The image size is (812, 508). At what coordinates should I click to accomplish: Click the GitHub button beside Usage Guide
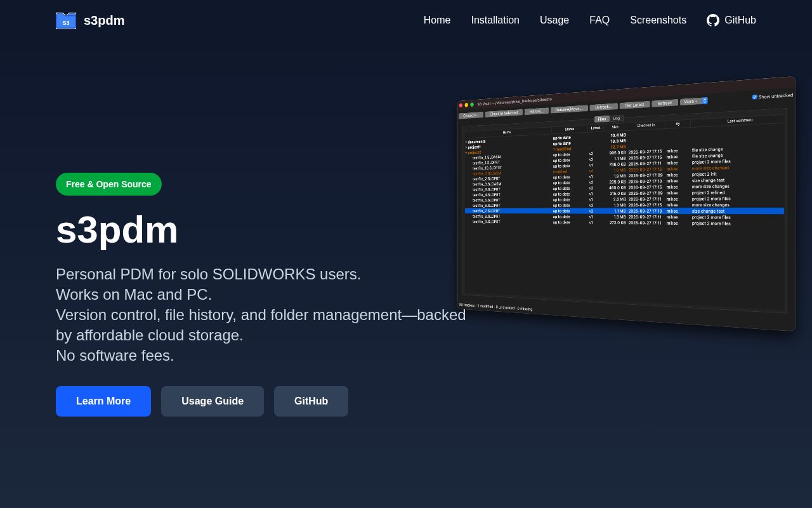pos(311,401)
